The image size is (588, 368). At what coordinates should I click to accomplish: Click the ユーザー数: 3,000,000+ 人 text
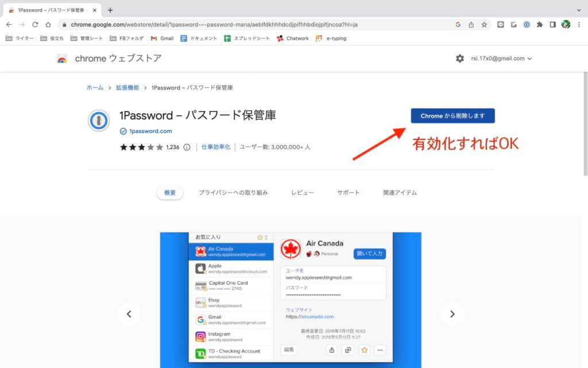click(x=275, y=147)
